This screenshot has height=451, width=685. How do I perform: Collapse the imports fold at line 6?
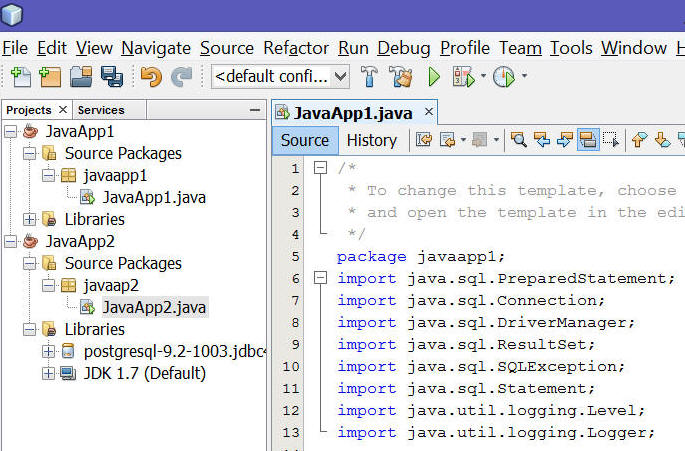[x=321, y=278]
